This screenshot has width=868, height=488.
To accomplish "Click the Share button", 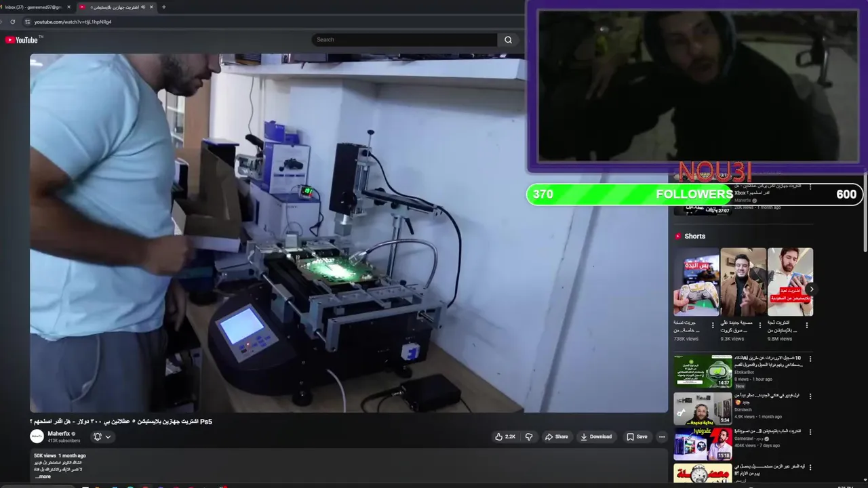I will pyautogui.click(x=557, y=436).
